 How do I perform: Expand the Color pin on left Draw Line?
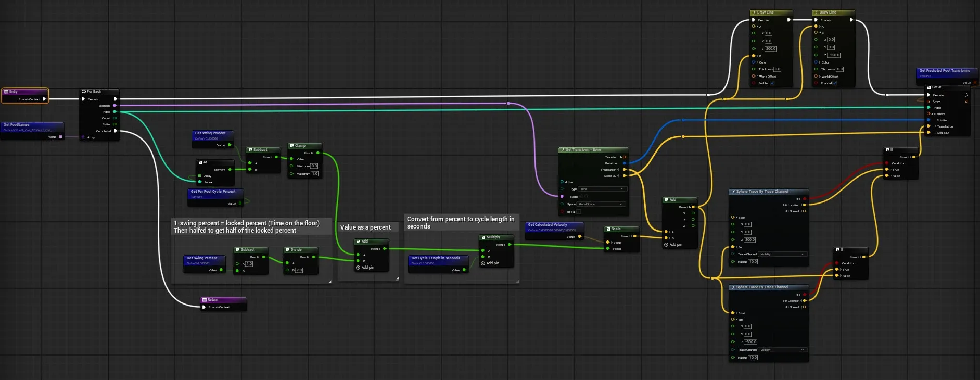[757, 62]
